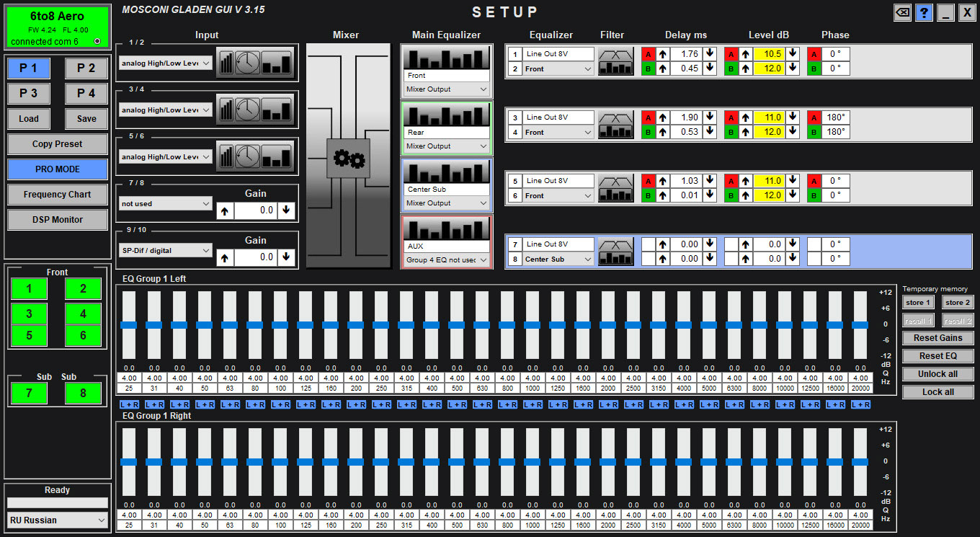Select the Front main equalizer icon
This screenshot has width=980, height=537.
pyautogui.click(x=446, y=58)
